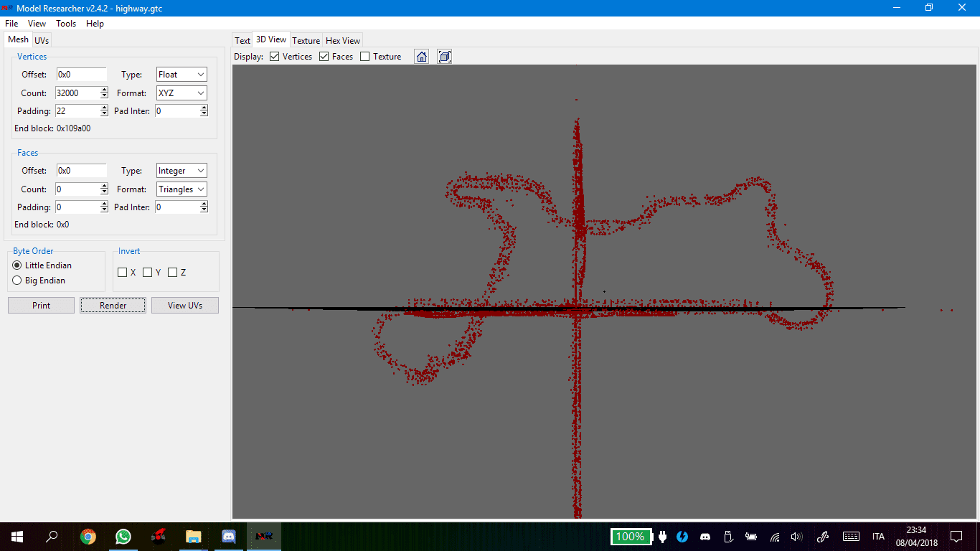The image size is (980, 551).
Task: Click the Faces Pad Inter spinner arrows
Action: pos(204,207)
